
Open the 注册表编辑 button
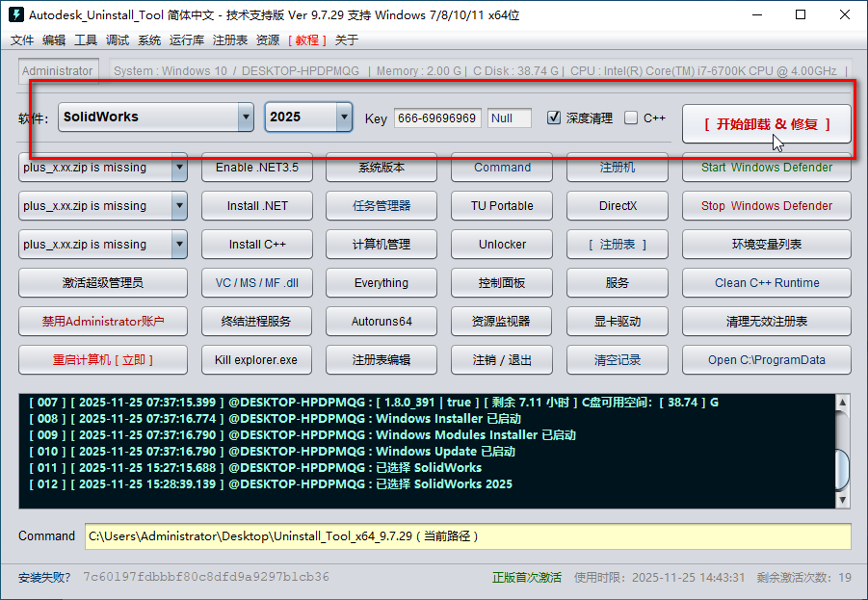(381, 360)
